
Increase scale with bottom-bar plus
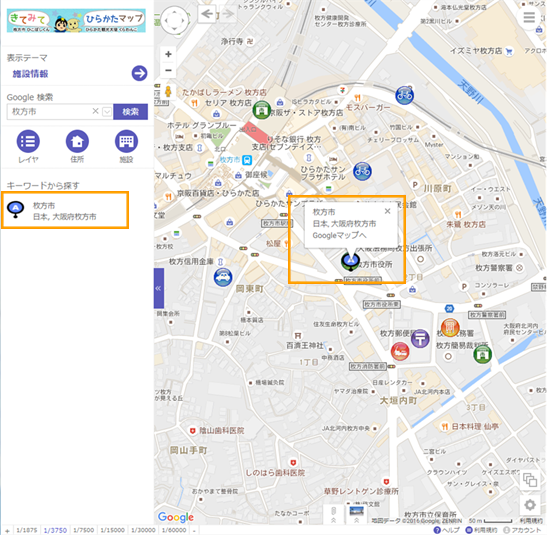tap(7, 530)
